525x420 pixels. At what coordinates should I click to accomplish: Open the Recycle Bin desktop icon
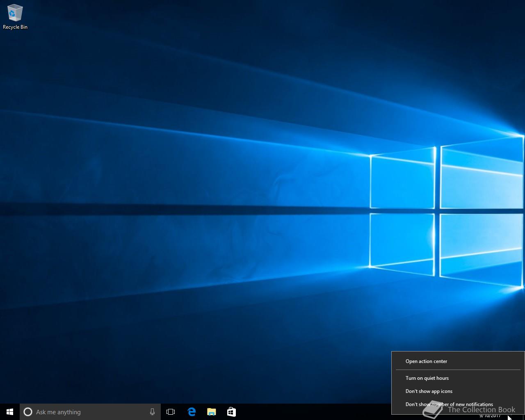15,13
